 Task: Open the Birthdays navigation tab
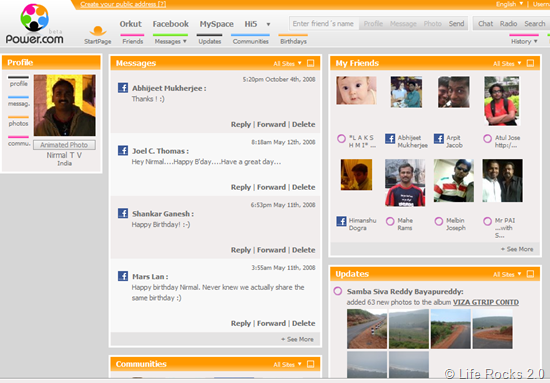coord(293,40)
